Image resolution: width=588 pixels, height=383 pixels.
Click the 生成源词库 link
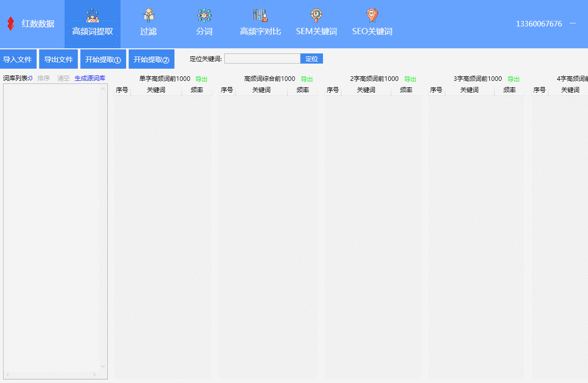[90, 78]
